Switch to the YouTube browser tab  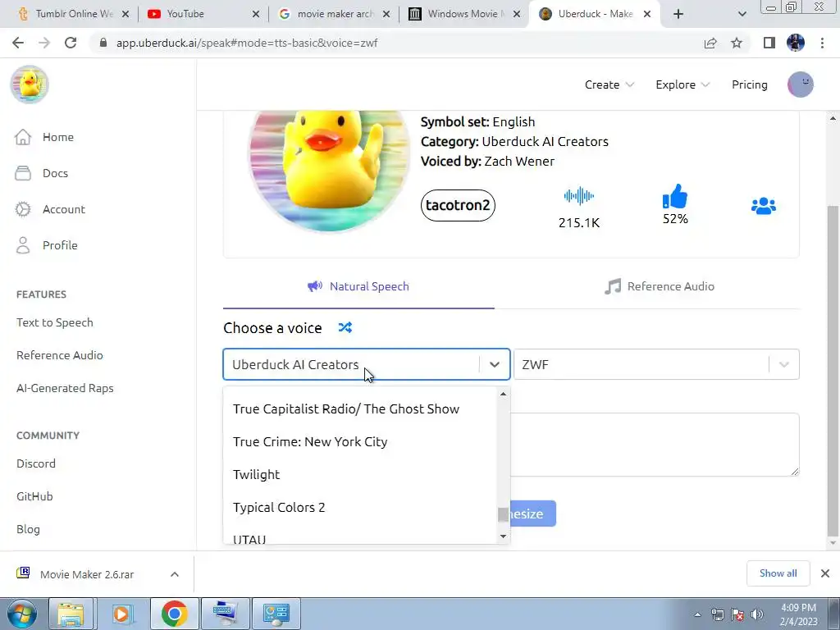coord(203,14)
